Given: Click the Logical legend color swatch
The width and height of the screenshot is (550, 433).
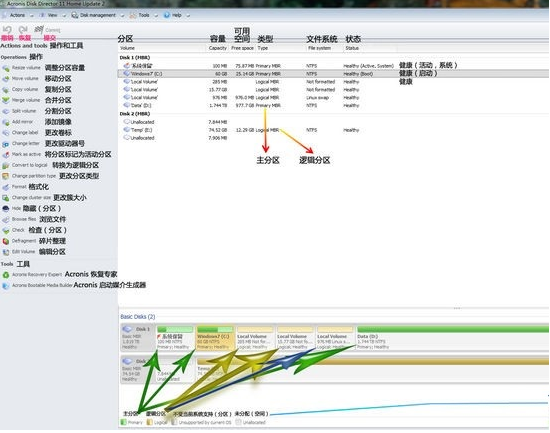Looking at the screenshot, I should (149, 422).
